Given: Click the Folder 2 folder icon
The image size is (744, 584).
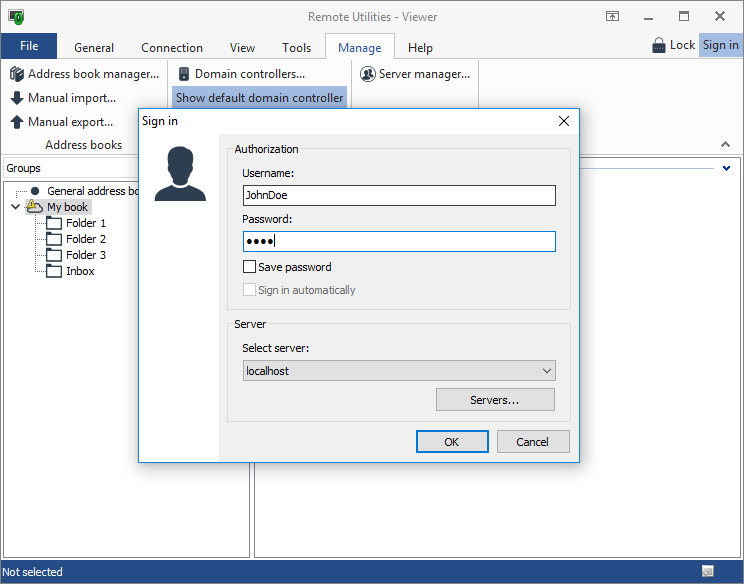Looking at the screenshot, I should click(54, 239).
